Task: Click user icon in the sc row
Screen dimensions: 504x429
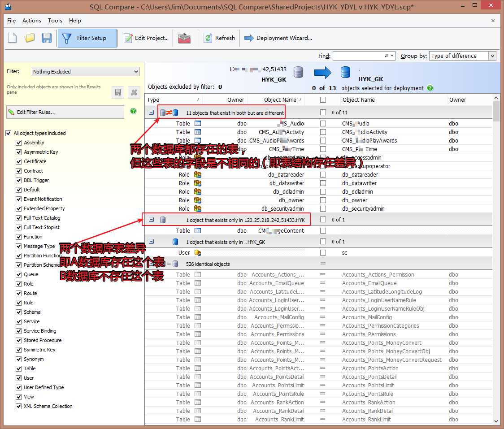Action: click(198, 252)
